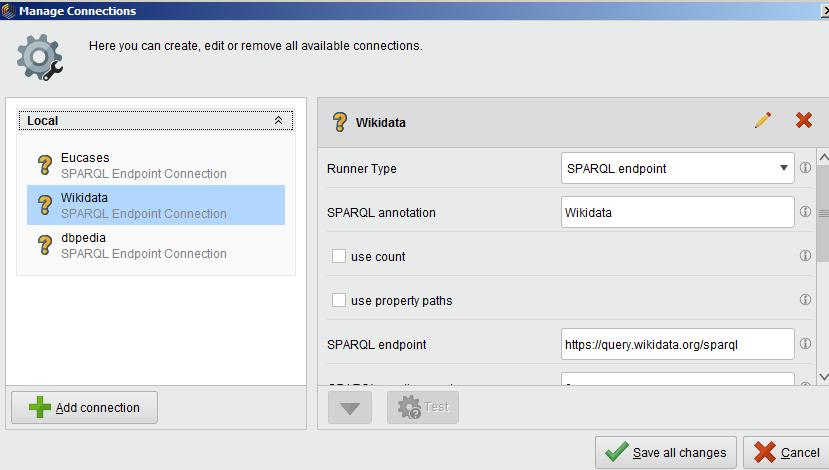Viewport: 829px width, 470px height.
Task: Click the question mark icon next to dbpedia
Action: [45, 245]
